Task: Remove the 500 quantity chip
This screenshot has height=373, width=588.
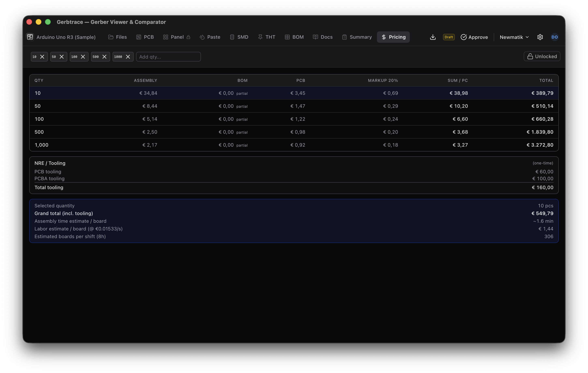Action: point(104,57)
